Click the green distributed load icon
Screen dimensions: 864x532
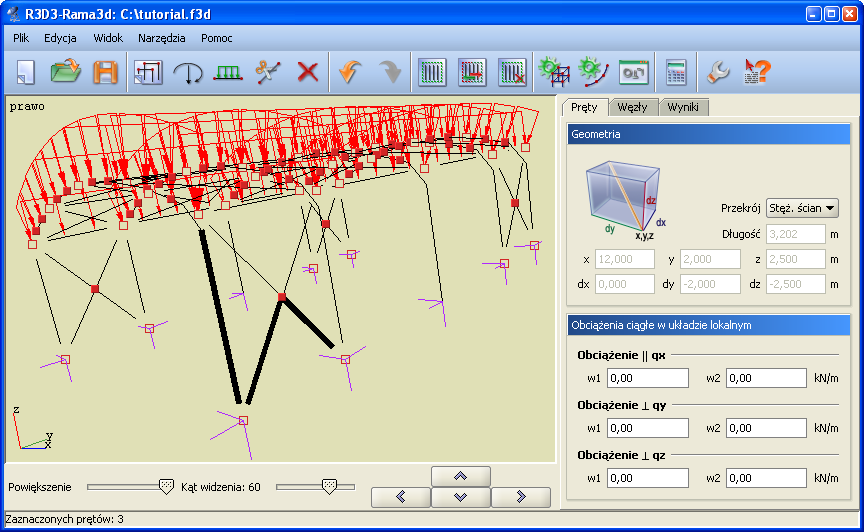point(228,72)
